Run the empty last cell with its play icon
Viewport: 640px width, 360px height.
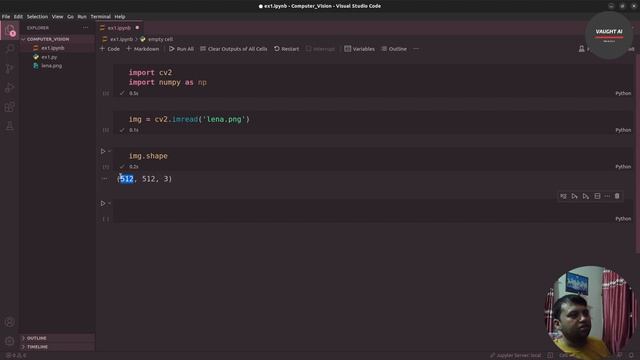point(103,203)
